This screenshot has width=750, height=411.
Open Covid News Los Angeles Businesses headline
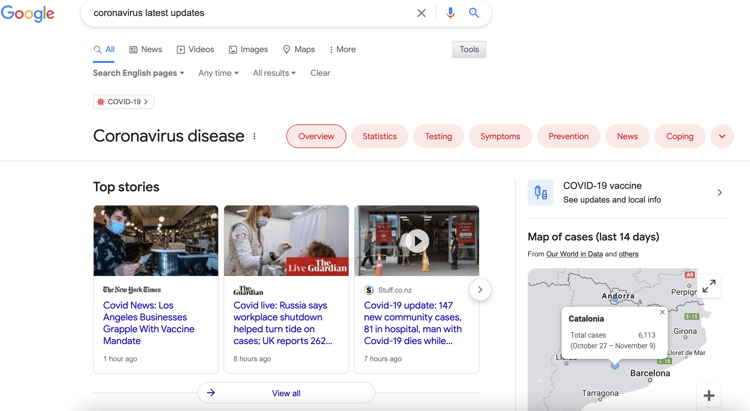pyautogui.click(x=149, y=323)
